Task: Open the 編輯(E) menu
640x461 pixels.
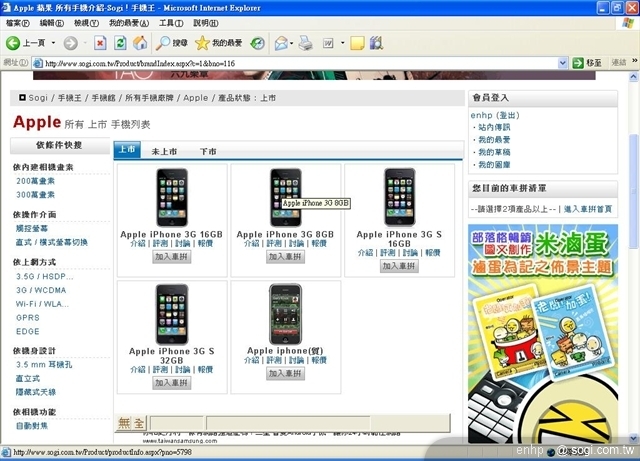Action: point(52,23)
